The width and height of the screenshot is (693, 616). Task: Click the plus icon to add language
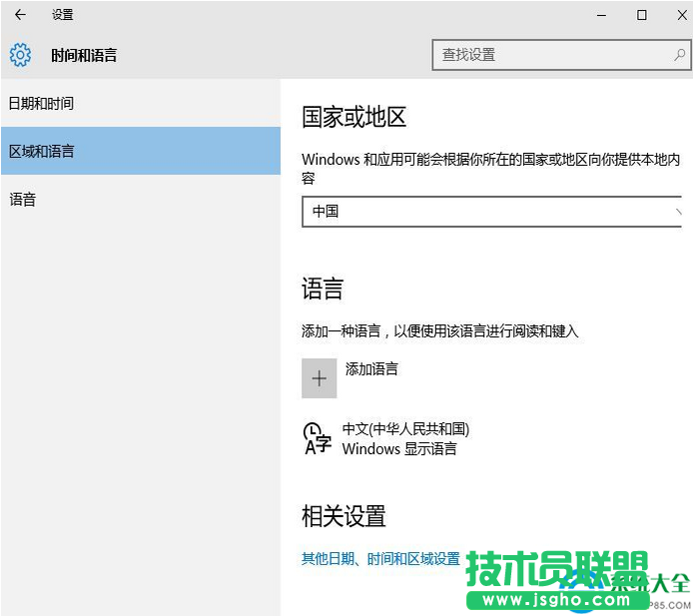pos(320,378)
